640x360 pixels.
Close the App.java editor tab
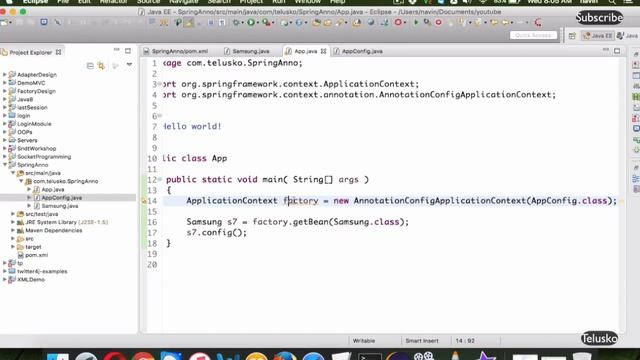[323, 51]
